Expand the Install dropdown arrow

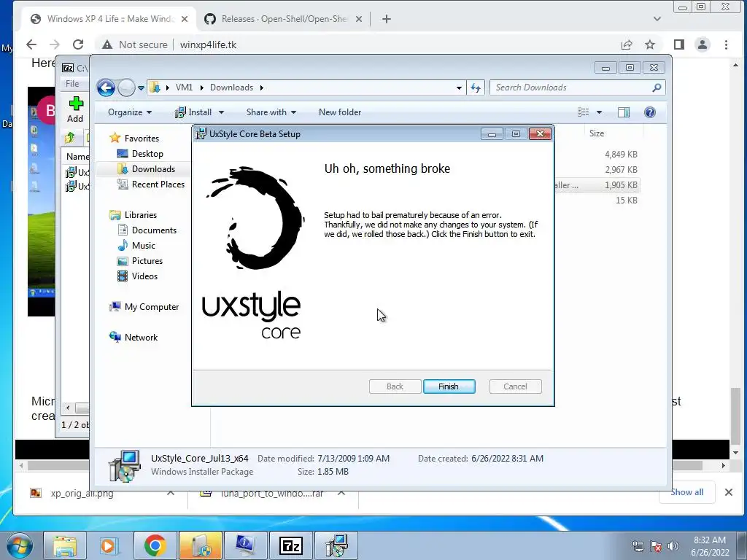(221, 112)
